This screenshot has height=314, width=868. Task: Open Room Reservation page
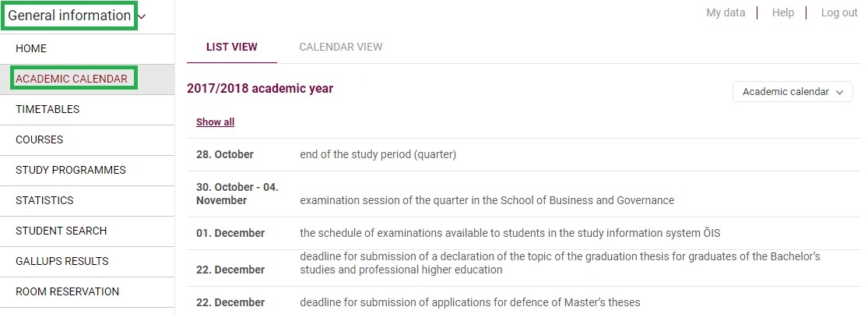click(87, 292)
